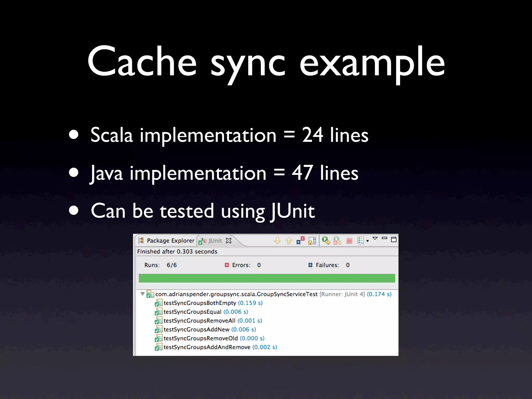Click the Errors count value 0
This screenshot has height=399, width=532.
coord(259,265)
